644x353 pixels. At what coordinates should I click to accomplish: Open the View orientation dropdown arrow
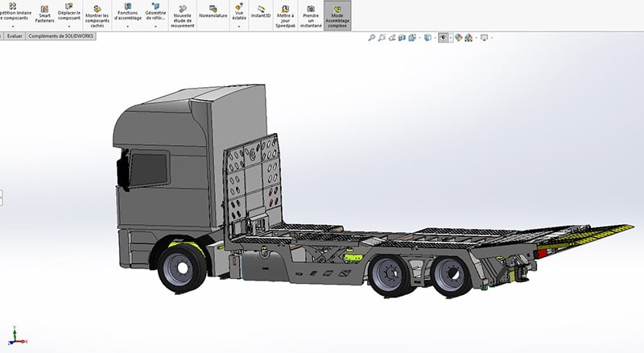coord(419,38)
